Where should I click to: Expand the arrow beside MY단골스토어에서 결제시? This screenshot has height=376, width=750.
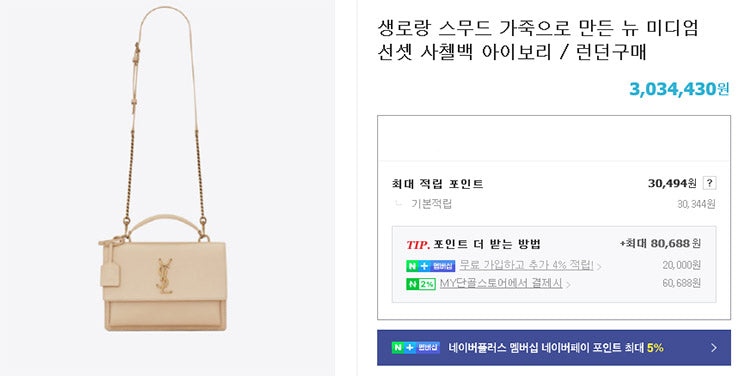tap(568, 285)
